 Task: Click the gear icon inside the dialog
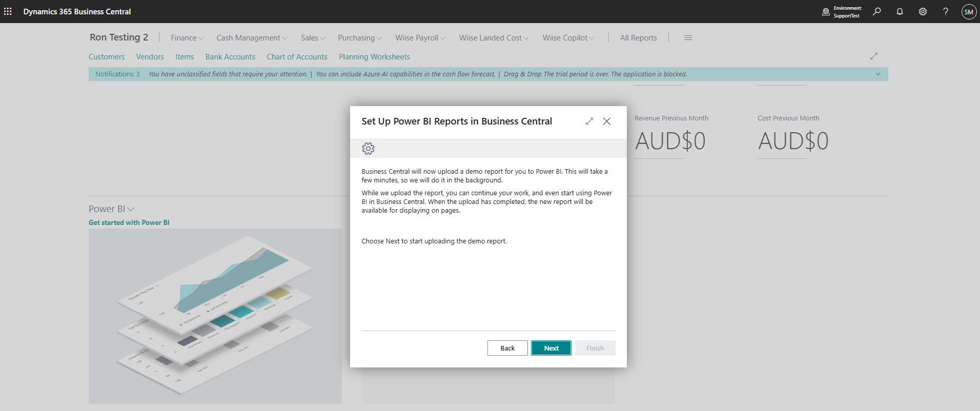coord(368,149)
